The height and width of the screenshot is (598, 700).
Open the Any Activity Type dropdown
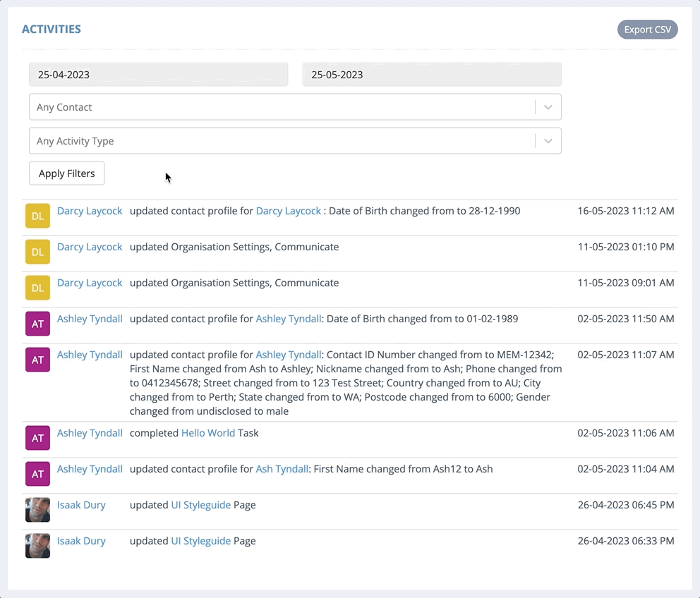(x=295, y=141)
